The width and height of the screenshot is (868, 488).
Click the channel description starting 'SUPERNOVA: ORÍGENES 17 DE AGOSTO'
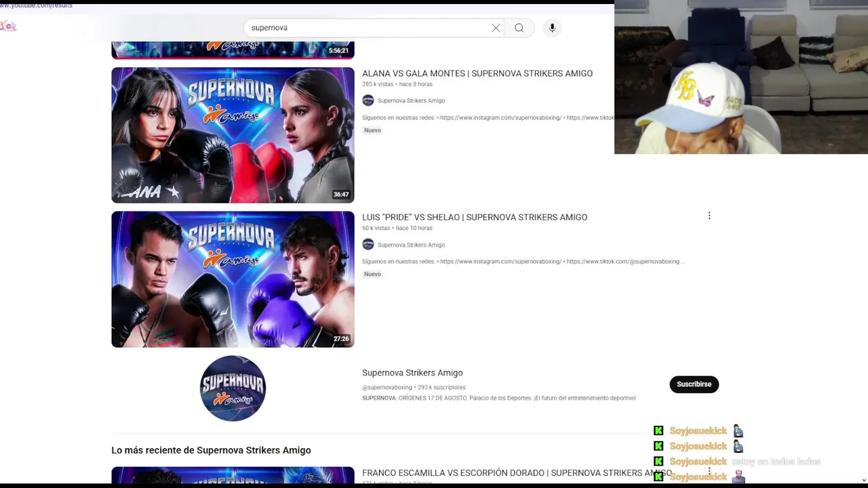pos(499,398)
